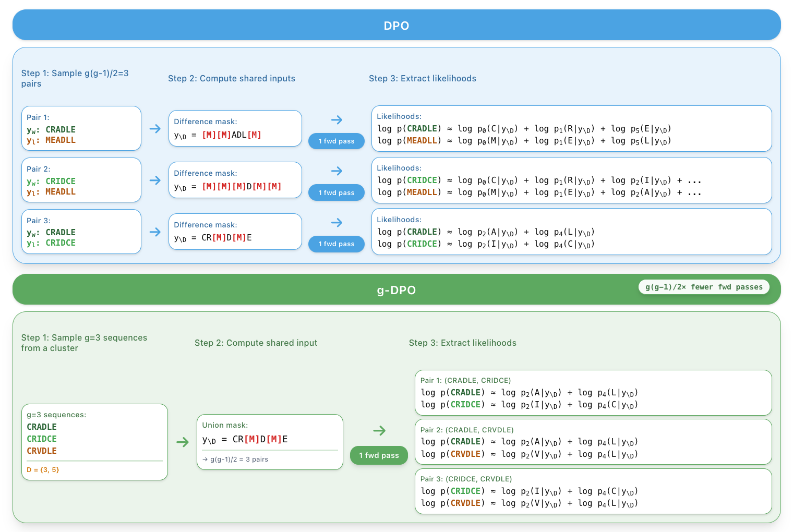Select the 'g=3 sequences' box
Image resolution: width=793 pixels, height=532 pixels.
(94, 441)
